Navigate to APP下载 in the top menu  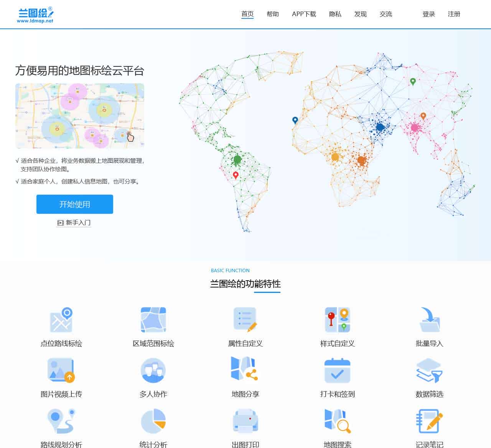304,14
